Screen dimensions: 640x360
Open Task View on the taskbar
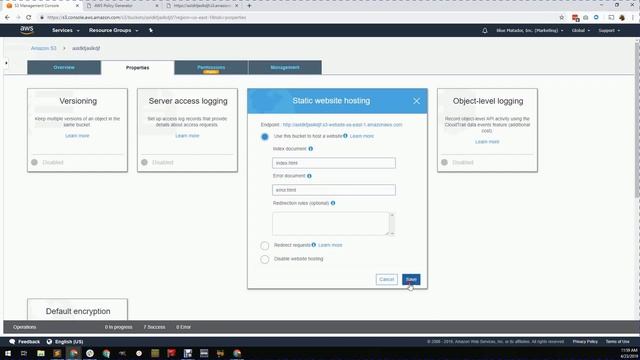coord(24,353)
